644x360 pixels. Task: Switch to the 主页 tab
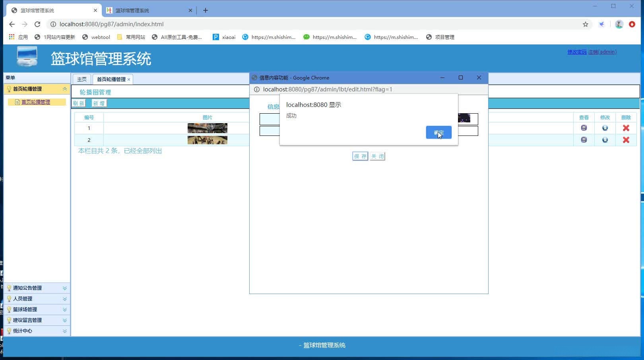pyautogui.click(x=82, y=79)
